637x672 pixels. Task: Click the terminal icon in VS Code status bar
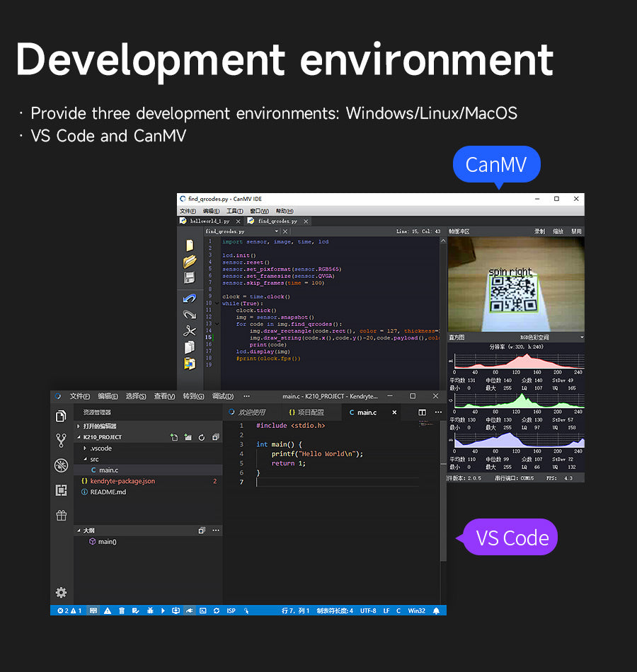[x=203, y=610]
